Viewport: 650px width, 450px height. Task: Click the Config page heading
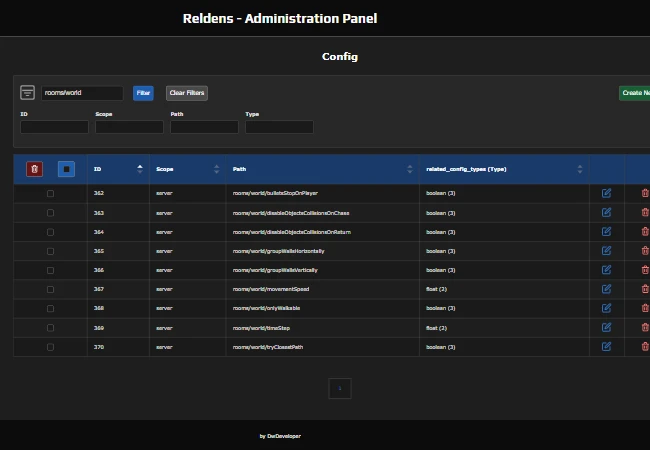coord(340,56)
